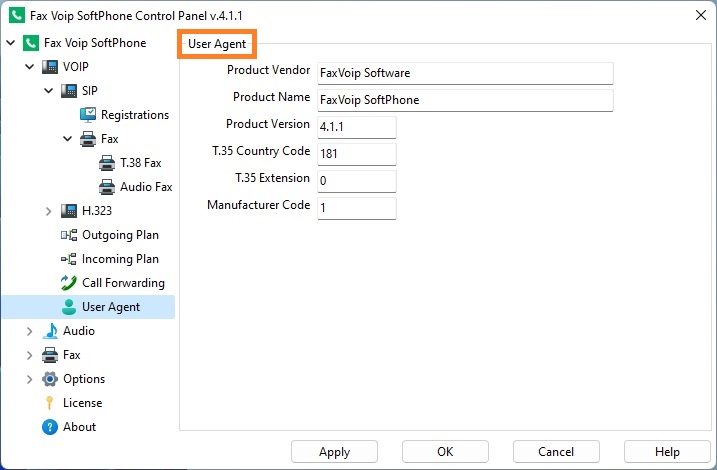
Task: Focus the Product Vendor field
Action: pos(465,73)
